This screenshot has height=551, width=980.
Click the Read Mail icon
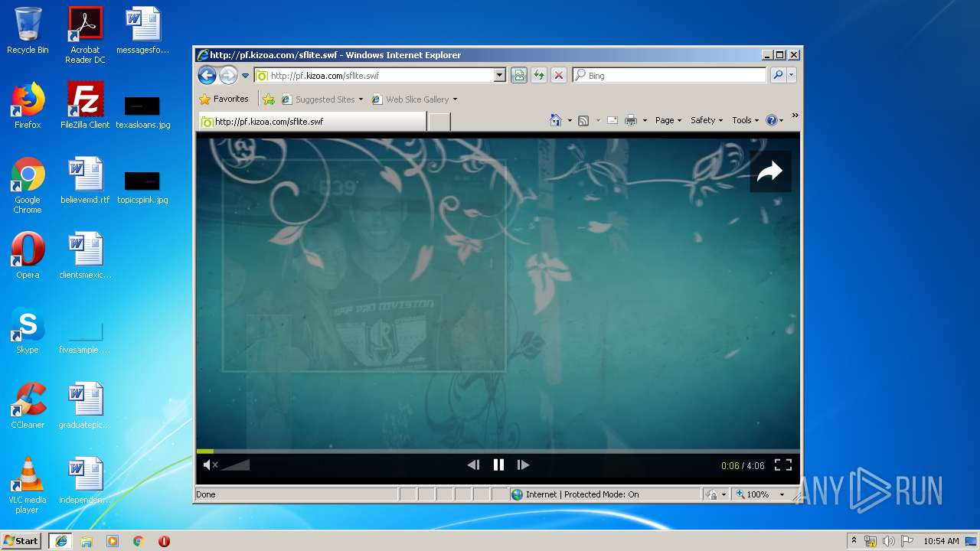(x=612, y=120)
